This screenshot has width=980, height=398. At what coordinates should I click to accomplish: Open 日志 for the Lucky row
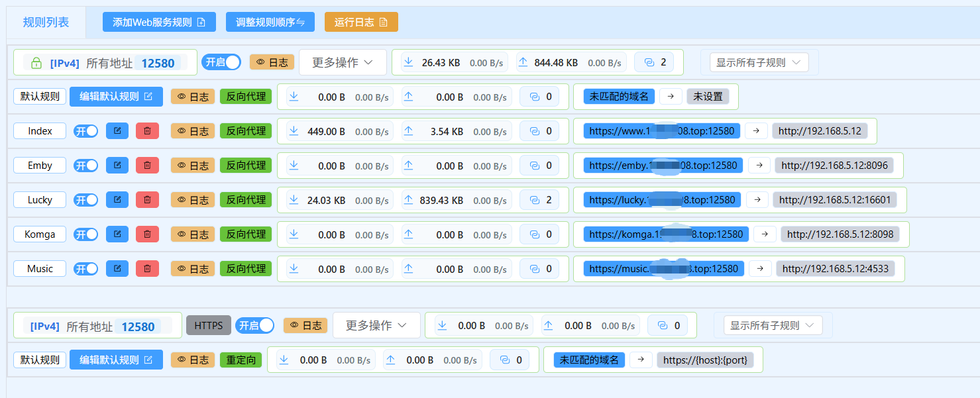pos(193,200)
